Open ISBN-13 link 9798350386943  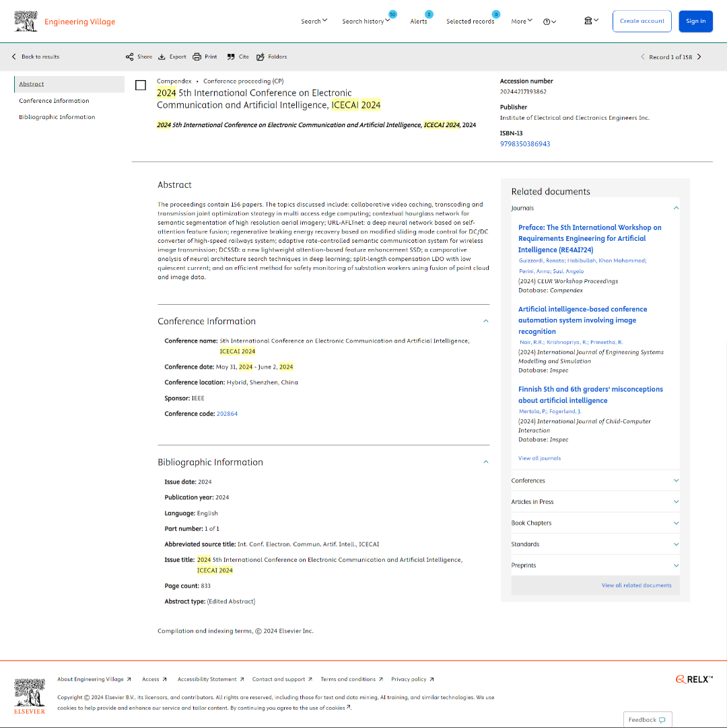tap(524, 144)
